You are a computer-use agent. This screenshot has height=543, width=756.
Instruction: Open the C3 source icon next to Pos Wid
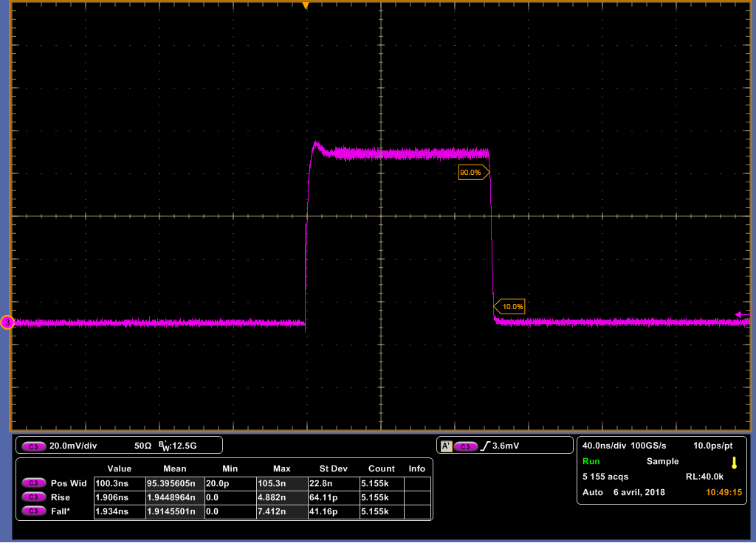[34, 483]
